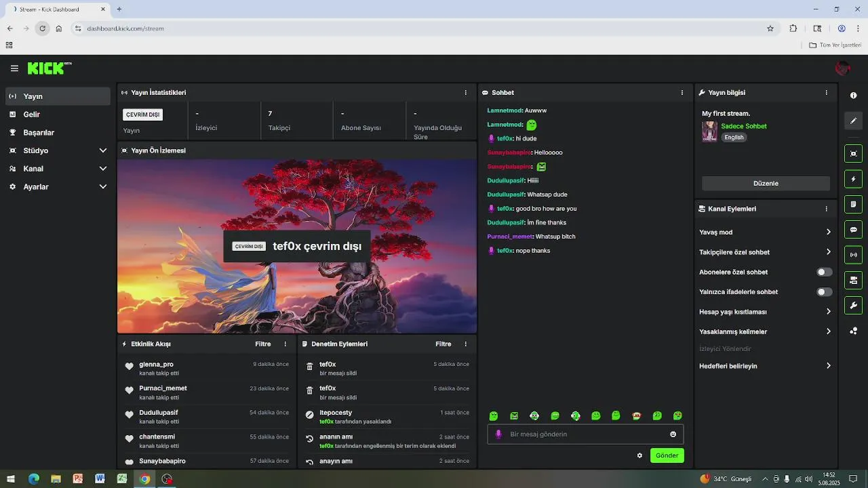Open Sohbet panel three-dot menu
868x488 pixels.
pyautogui.click(x=682, y=92)
